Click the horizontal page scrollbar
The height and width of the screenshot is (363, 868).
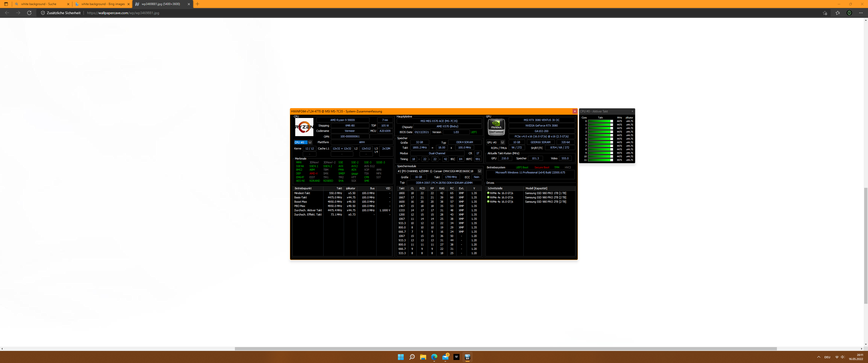(x=505, y=349)
